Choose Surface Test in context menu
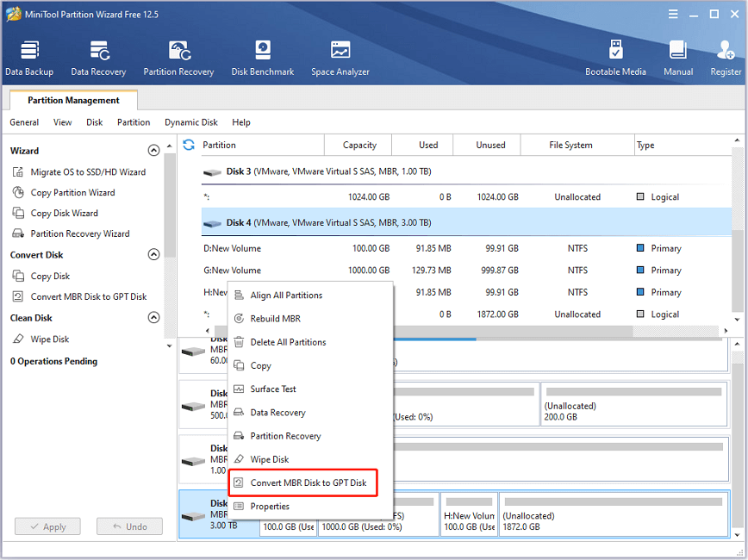The height and width of the screenshot is (560, 748). [310, 389]
